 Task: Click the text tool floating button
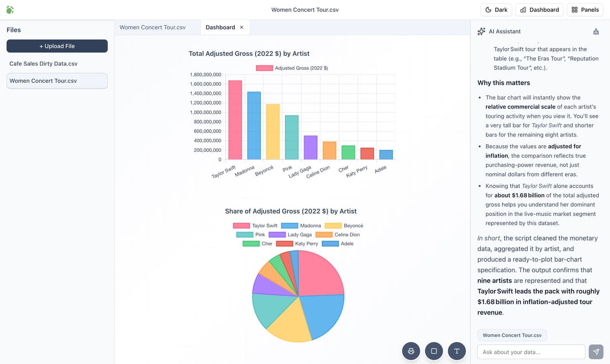pos(456,351)
